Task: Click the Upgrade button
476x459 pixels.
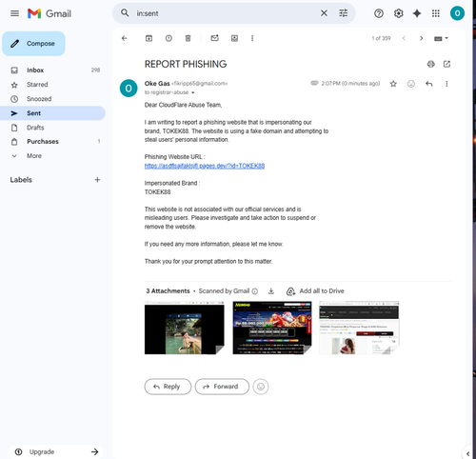Action: point(55,451)
